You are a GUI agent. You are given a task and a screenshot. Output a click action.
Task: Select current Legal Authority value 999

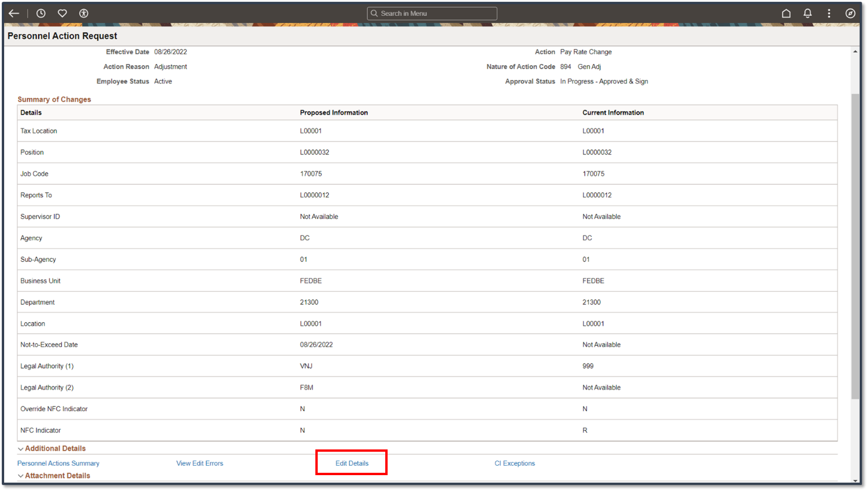588,366
